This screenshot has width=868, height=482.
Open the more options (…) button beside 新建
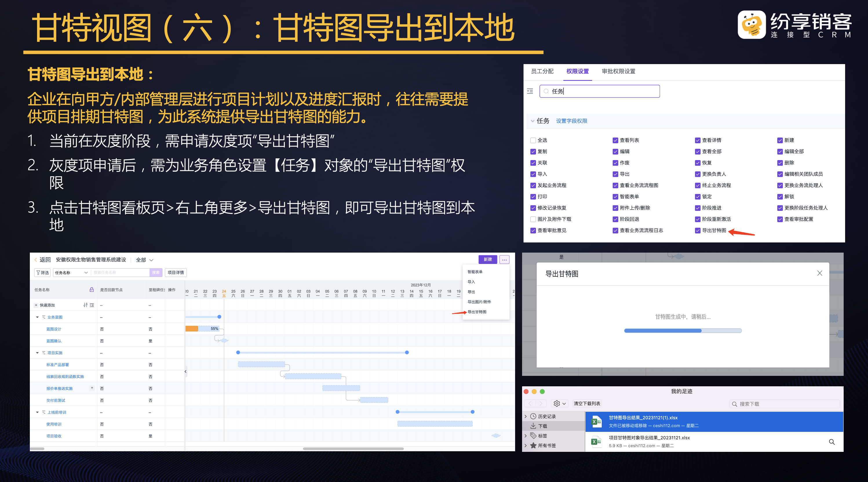click(504, 259)
